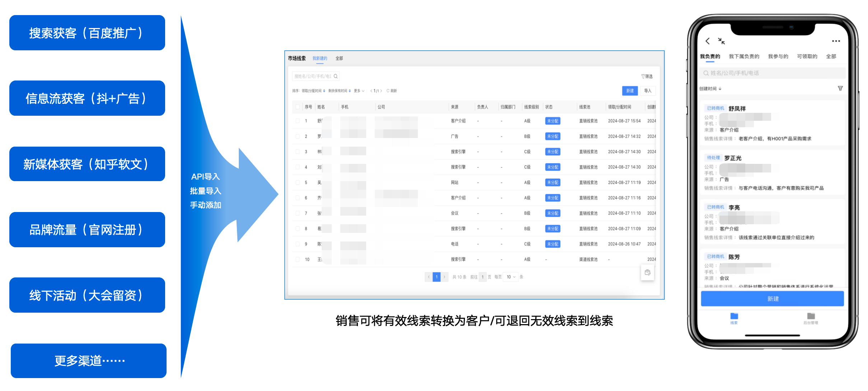The height and width of the screenshot is (391, 868).
Task: Click the floating calendar icon beside pagination
Action: click(x=647, y=272)
